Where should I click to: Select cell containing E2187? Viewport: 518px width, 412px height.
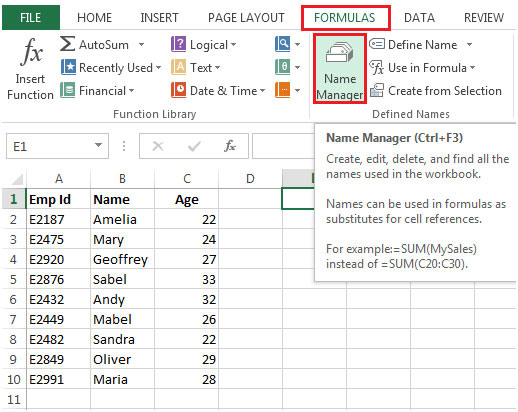(x=59, y=219)
